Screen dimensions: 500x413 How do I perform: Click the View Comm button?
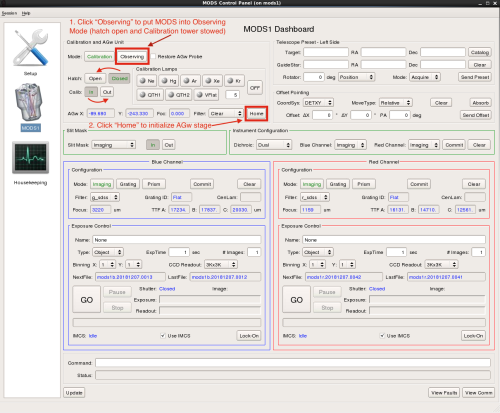pyautogui.click(x=478, y=393)
